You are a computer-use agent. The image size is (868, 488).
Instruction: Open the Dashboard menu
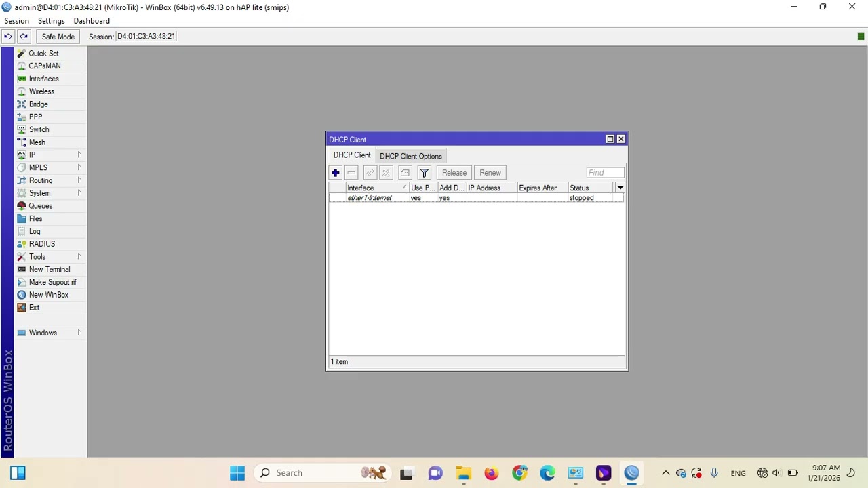coord(92,21)
